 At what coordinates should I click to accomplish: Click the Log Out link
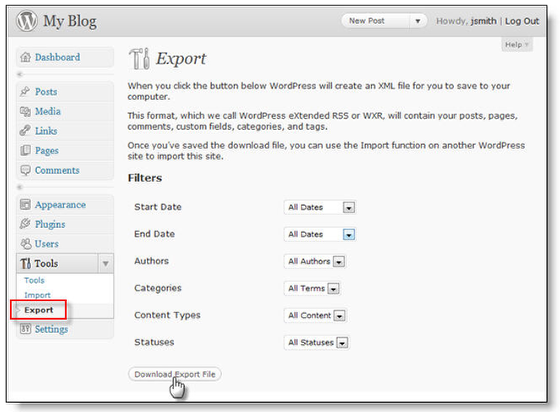tap(522, 21)
